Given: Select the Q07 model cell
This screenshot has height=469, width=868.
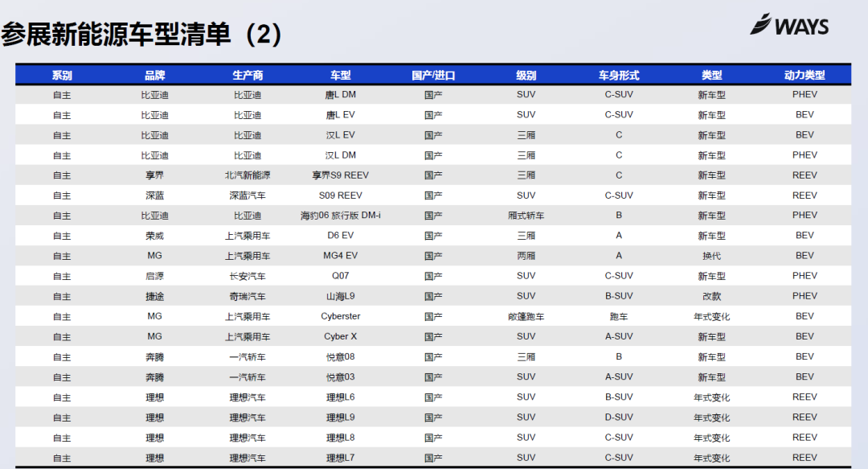Looking at the screenshot, I should (x=341, y=276).
